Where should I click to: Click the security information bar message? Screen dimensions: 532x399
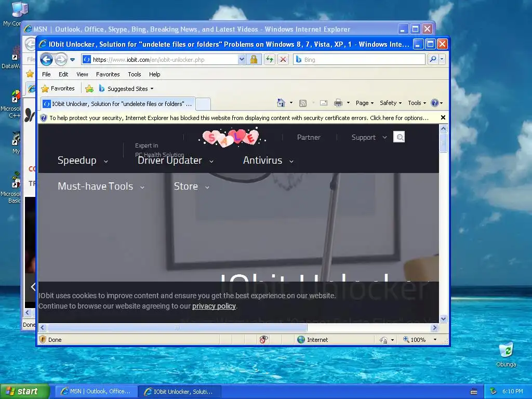coord(239,118)
